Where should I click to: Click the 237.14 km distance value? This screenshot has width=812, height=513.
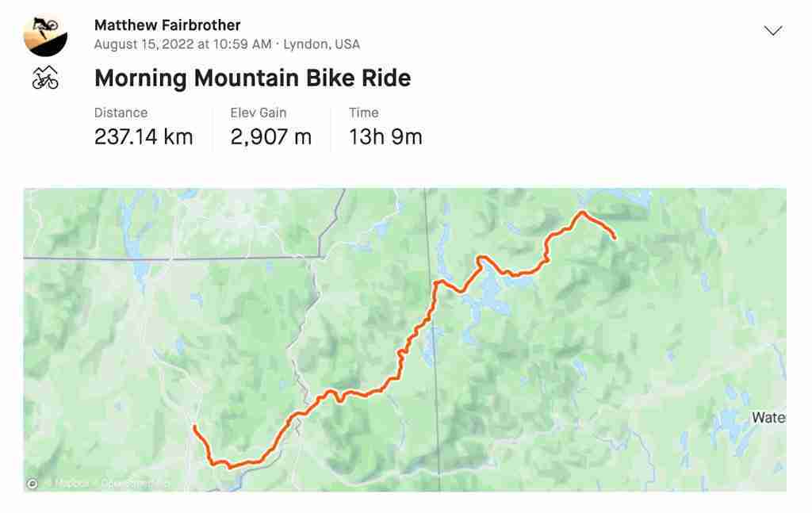[x=144, y=136]
